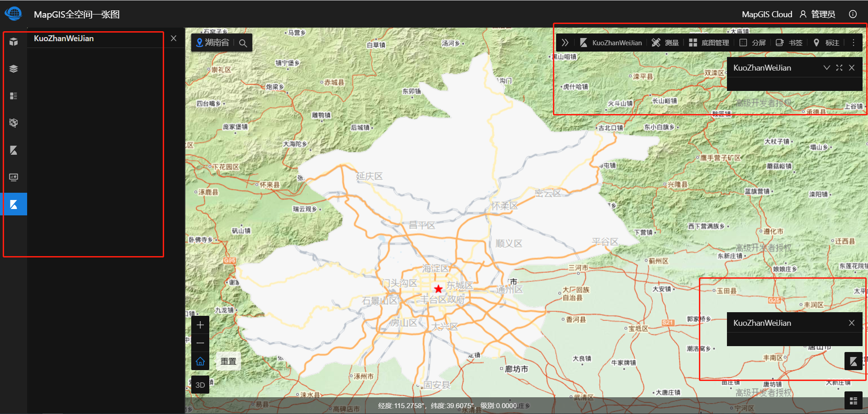The image size is (868, 414).
Task: Click the legend list icon in sidebar
Action: [14, 95]
